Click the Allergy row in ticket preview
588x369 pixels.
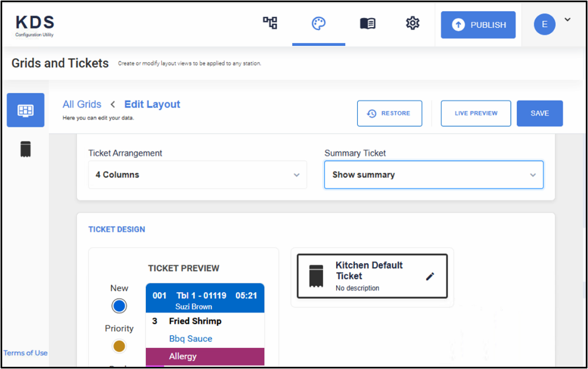205,356
